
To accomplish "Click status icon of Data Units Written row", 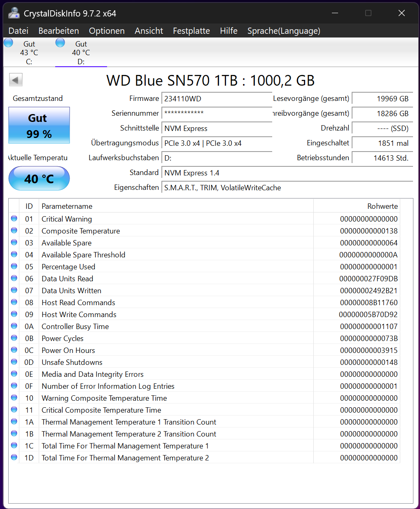I will 14,290.
